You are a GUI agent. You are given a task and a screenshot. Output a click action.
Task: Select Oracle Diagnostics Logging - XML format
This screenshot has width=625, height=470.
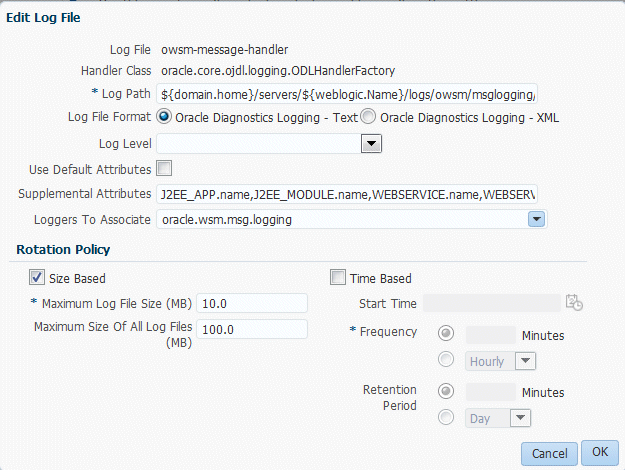[x=368, y=117]
